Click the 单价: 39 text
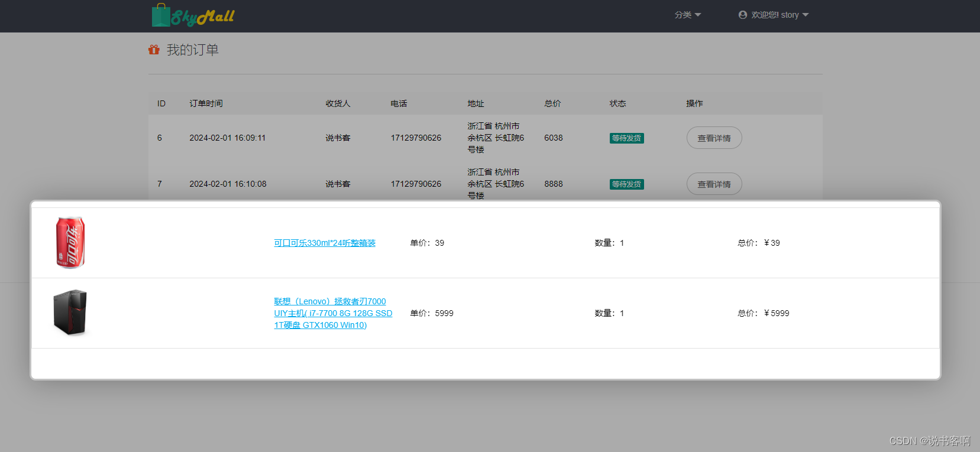The image size is (980, 452). (x=427, y=243)
